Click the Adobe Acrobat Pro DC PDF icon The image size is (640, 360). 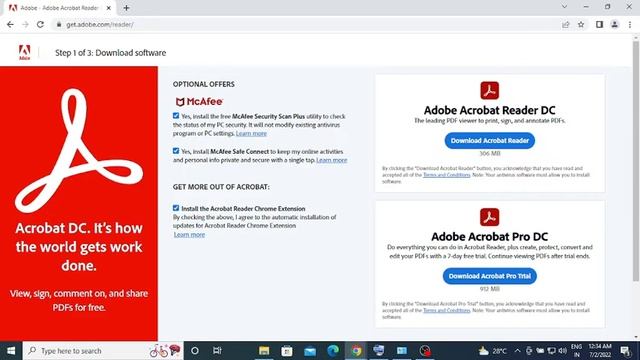[489, 217]
